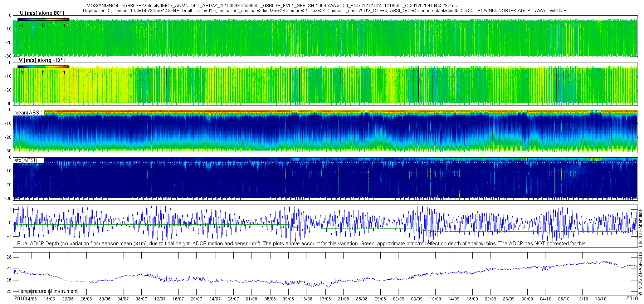The image size is (644, 304).
Task: Click the '13/08' date tick label
Action: point(307,299)
